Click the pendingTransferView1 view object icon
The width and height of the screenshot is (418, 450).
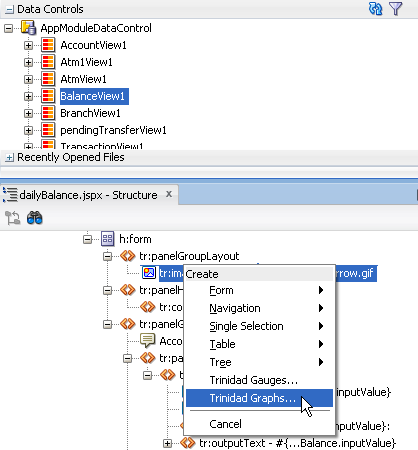pos(48,130)
